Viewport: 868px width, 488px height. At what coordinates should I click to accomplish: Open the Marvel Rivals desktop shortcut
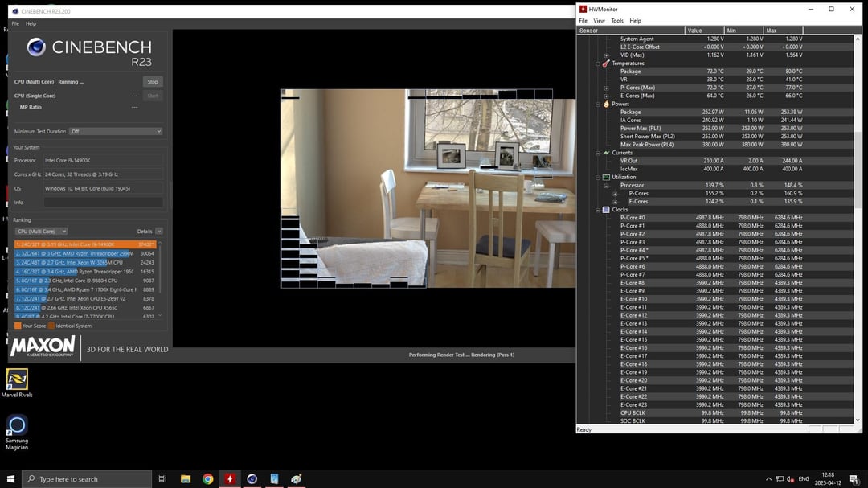(x=17, y=383)
